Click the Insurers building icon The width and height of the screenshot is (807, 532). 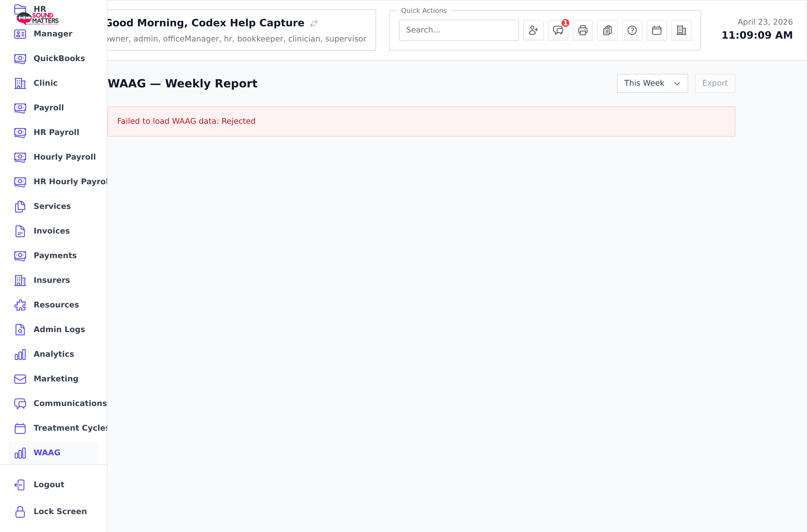point(20,280)
